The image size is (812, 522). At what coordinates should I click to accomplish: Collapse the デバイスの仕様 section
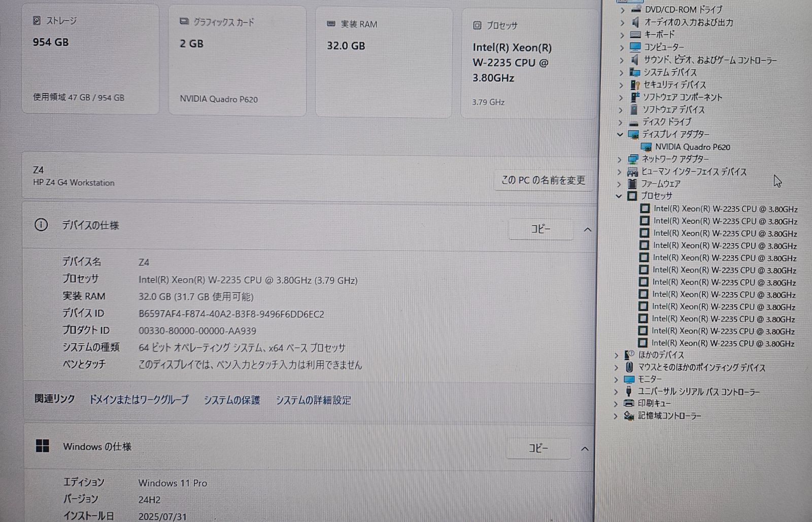tap(587, 229)
